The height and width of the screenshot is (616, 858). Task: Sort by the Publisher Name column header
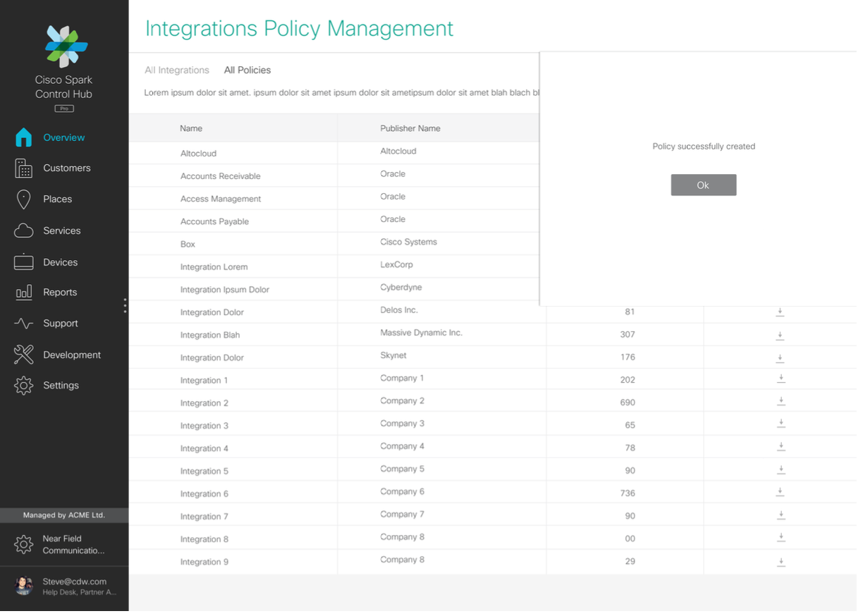(410, 128)
